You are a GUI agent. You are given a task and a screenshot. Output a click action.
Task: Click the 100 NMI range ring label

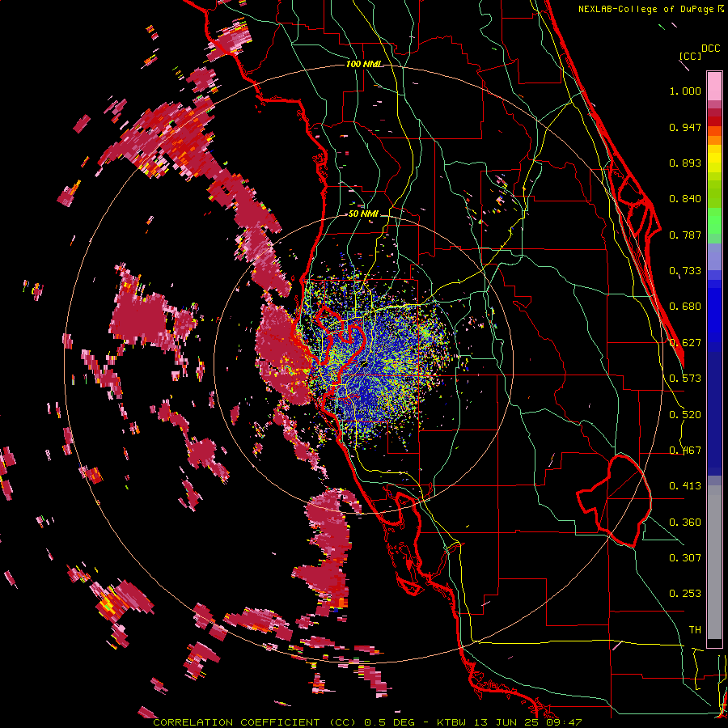tap(363, 64)
